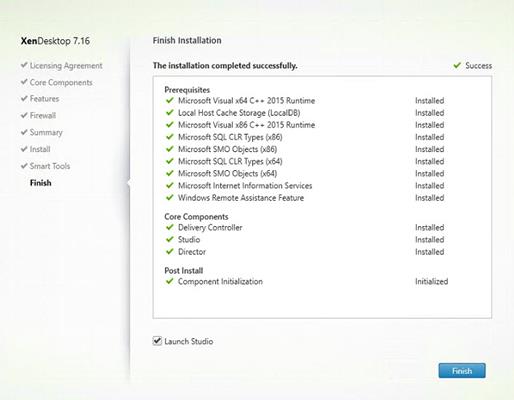Click checkmark beside Microsoft SMO Objects (x86)

170,148
